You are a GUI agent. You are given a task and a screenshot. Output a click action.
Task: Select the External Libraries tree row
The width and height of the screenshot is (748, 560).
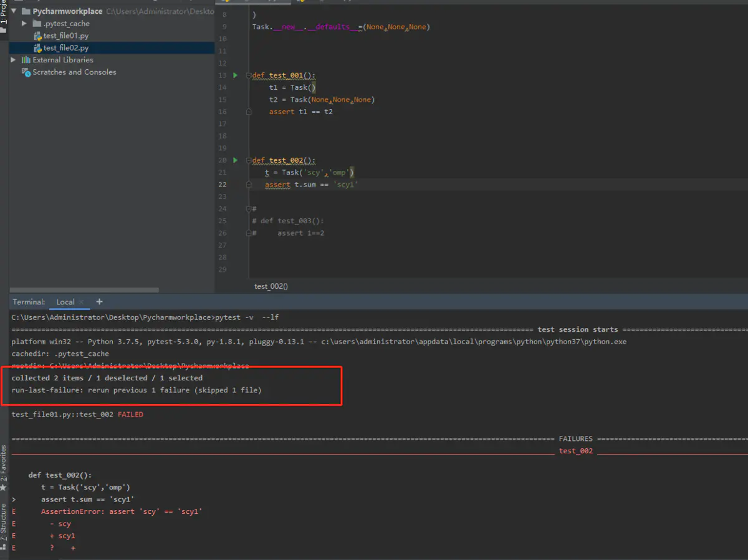(x=112, y=60)
